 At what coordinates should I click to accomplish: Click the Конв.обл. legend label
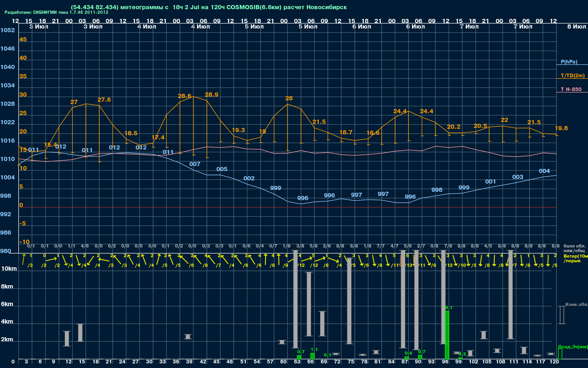click(576, 305)
